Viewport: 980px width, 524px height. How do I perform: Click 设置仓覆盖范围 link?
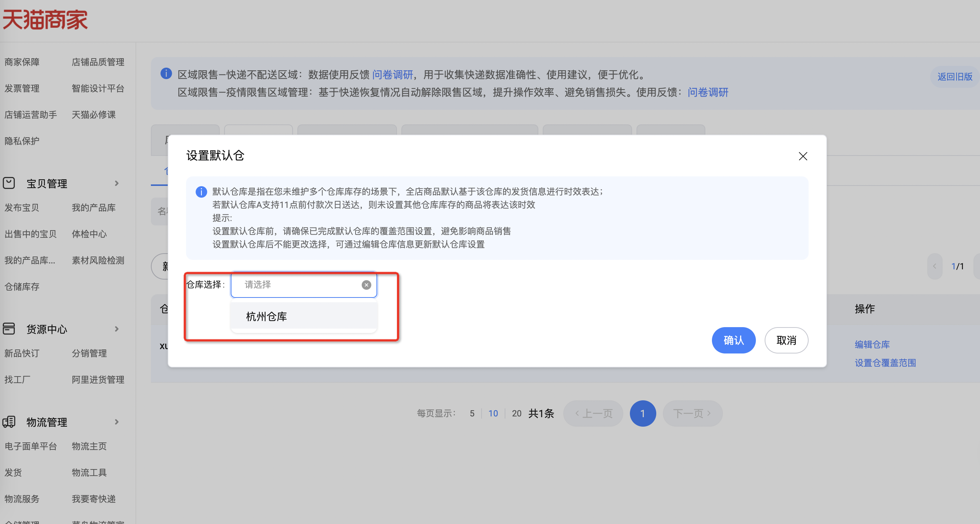(x=885, y=363)
